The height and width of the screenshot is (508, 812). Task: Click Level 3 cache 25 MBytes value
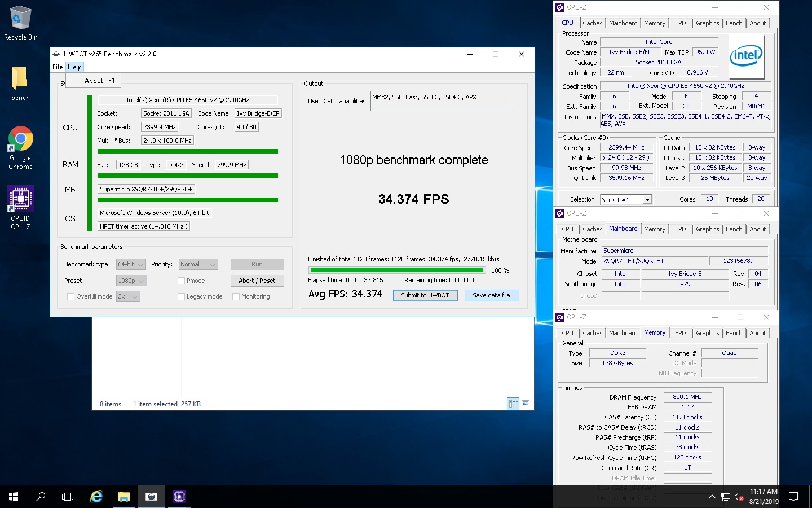tap(715, 178)
